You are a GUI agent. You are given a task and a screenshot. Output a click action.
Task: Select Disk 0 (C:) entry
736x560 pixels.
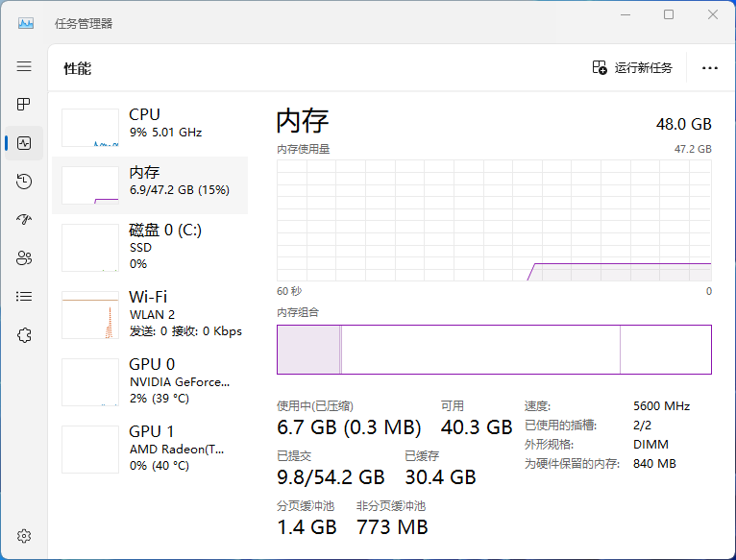[x=149, y=247]
